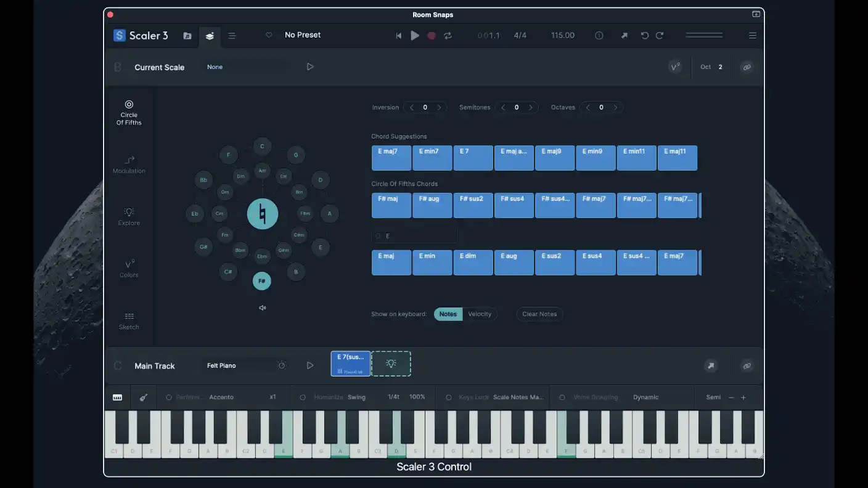Click the lightbulb suggest chord slot

coord(391,364)
